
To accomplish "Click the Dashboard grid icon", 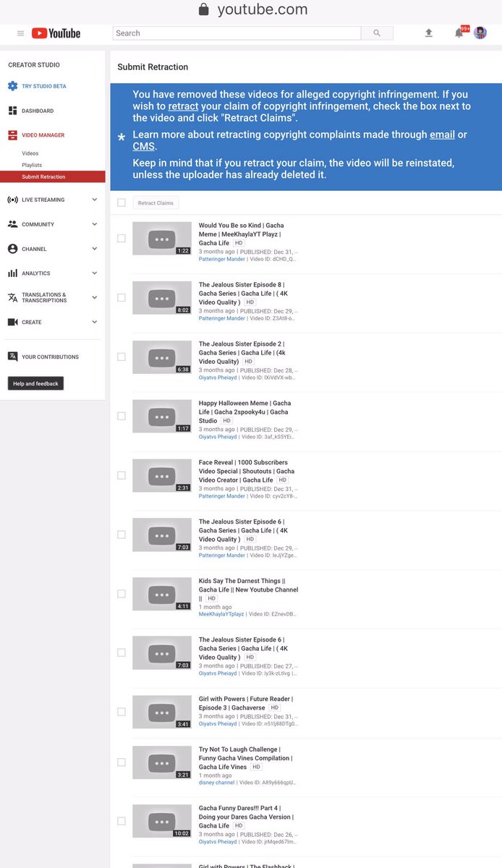I will click(x=12, y=111).
